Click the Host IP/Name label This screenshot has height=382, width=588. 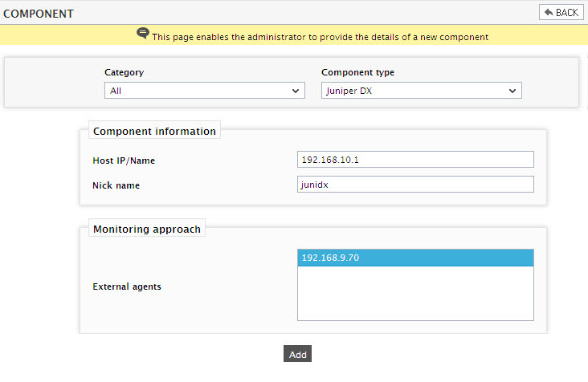124,161
